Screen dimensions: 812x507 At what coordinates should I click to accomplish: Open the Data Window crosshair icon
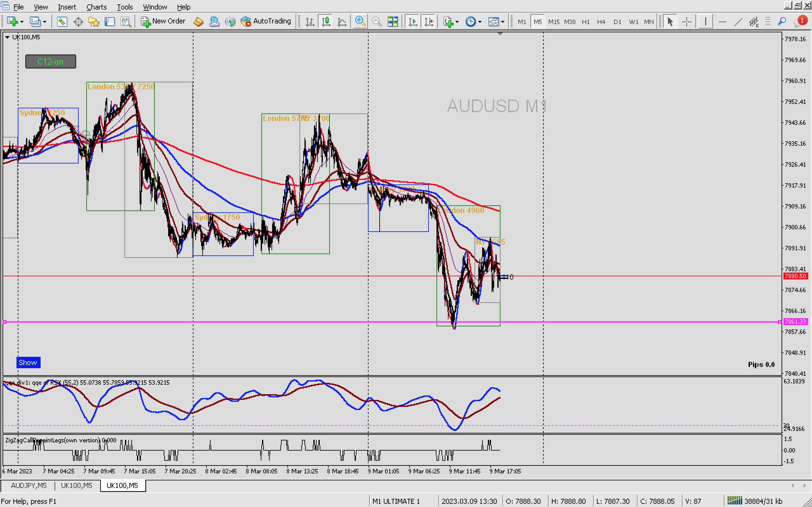click(x=78, y=22)
